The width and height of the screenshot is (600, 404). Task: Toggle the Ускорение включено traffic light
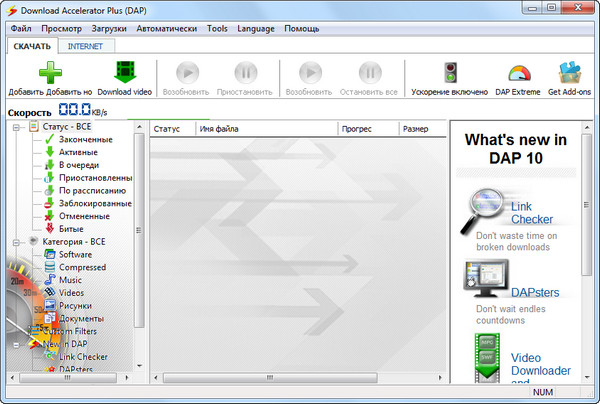click(x=450, y=74)
